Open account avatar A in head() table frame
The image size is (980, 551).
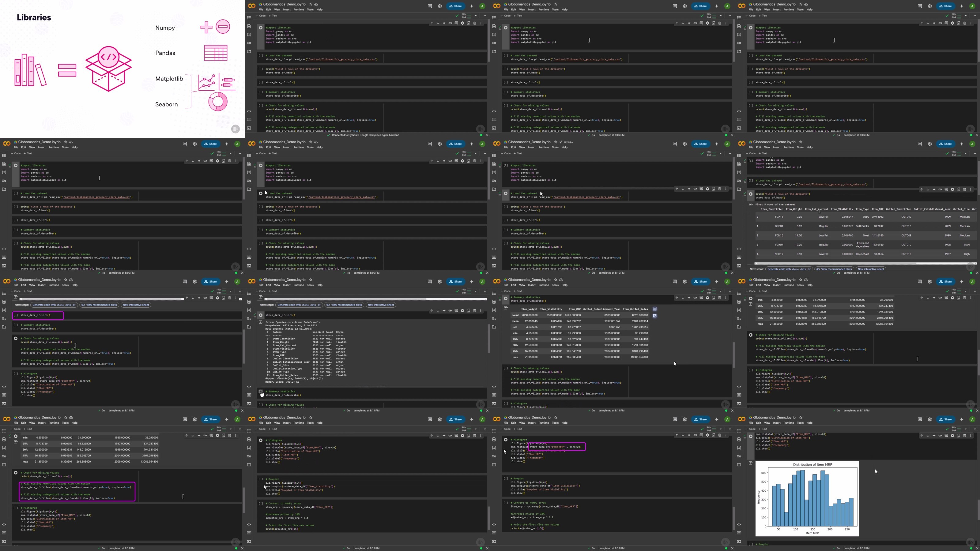[x=972, y=144]
